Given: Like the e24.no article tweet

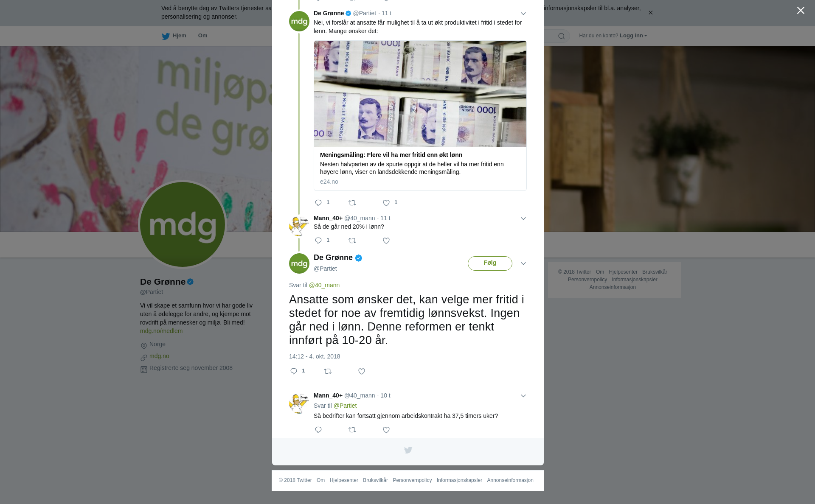Looking at the screenshot, I should (x=386, y=203).
